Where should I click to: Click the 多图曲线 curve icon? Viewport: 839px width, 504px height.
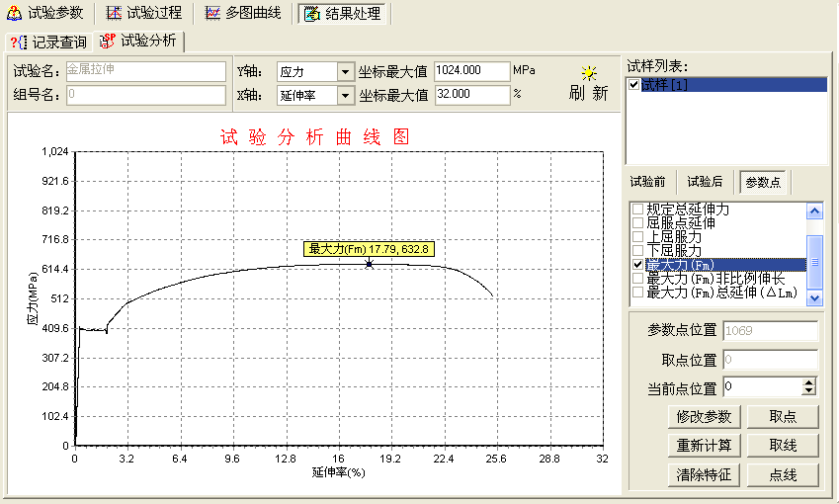pyautogui.click(x=212, y=14)
